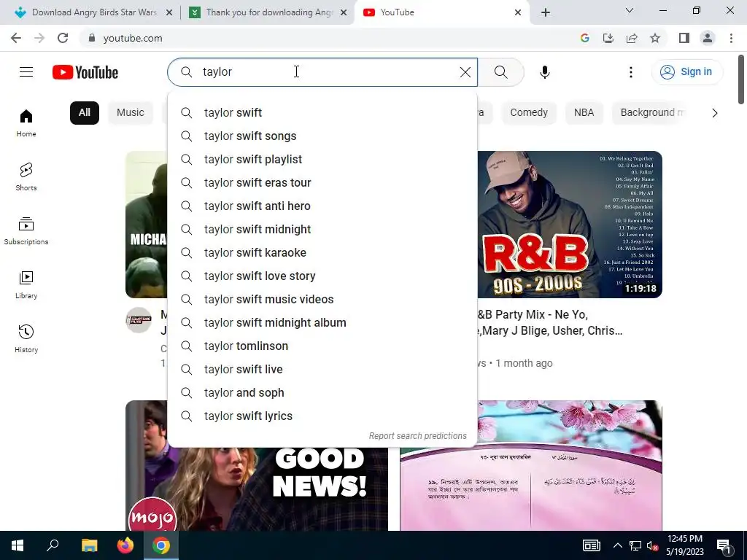
Task: Click the YouTube logo
Action: coord(85,72)
